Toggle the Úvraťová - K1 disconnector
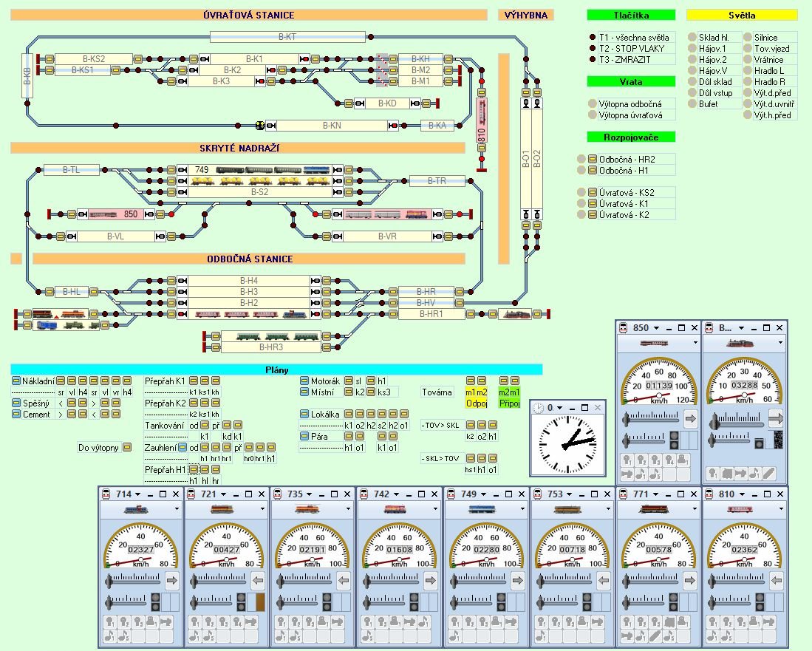Image resolution: width=812 pixels, height=651 pixels. coord(593,203)
